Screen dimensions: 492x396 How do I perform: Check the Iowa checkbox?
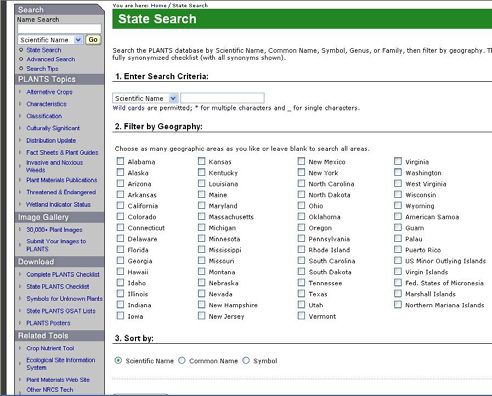coord(120,316)
